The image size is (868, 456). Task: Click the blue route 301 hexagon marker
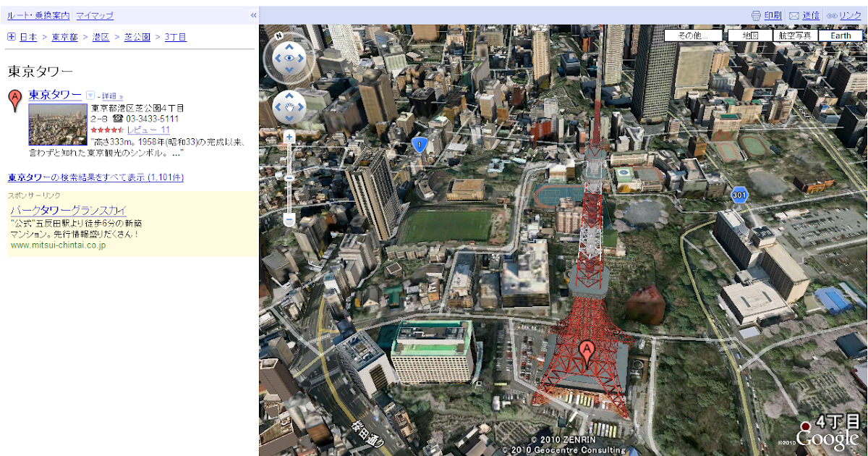click(738, 195)
